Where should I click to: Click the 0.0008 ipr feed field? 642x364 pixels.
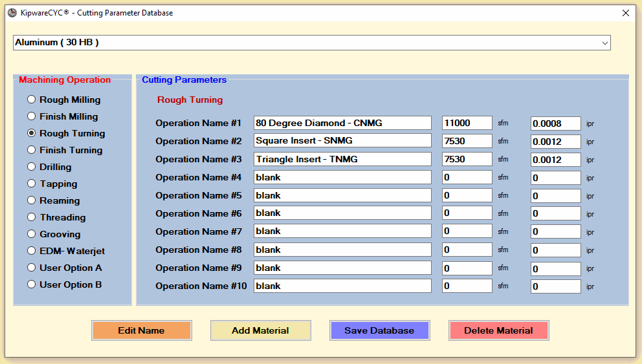point(556,123)
